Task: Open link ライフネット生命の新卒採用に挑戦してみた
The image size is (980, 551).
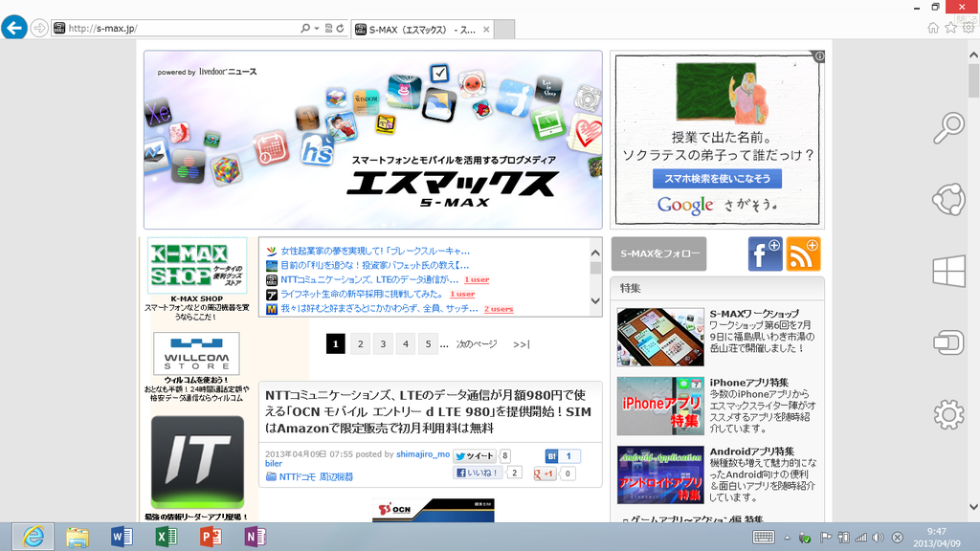Action: (x=362, y=294)
